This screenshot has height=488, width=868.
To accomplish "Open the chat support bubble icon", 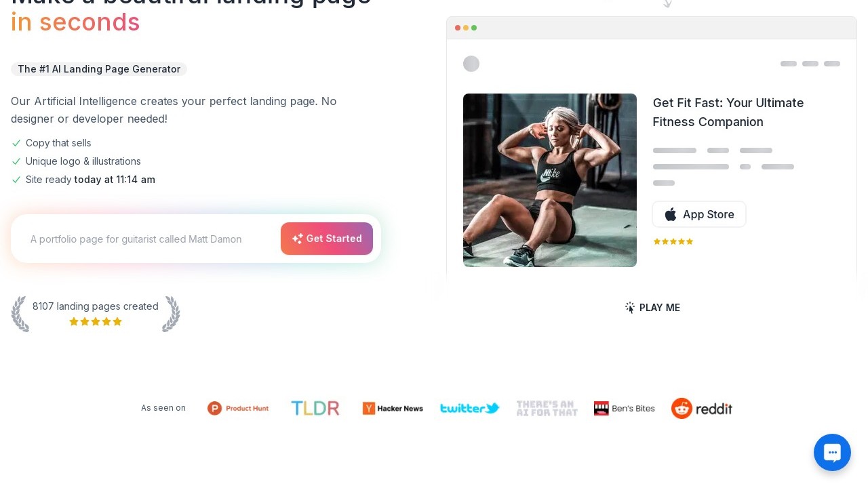I will point(832,452).
